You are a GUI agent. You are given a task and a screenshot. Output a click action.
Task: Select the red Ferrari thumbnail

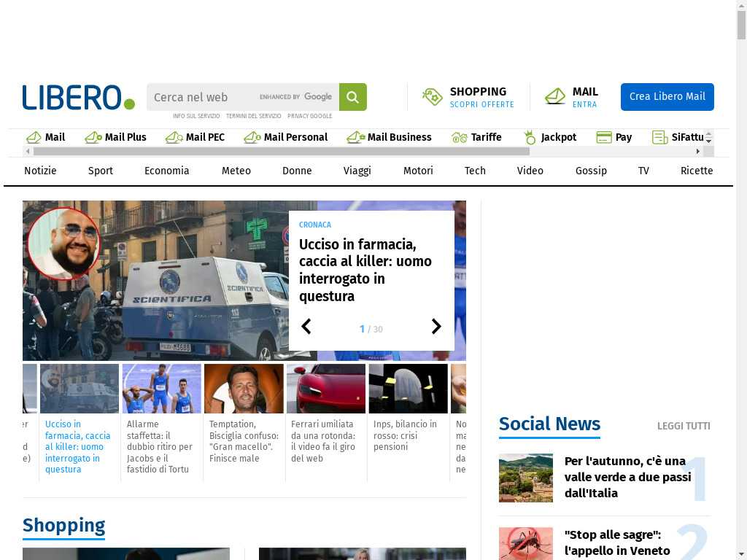[326, 389]
